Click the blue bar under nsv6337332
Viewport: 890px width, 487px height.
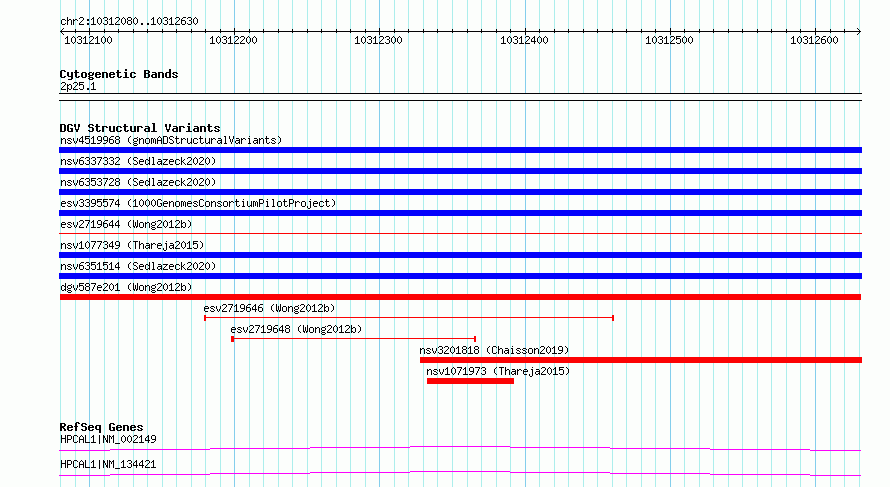[460, 171]
